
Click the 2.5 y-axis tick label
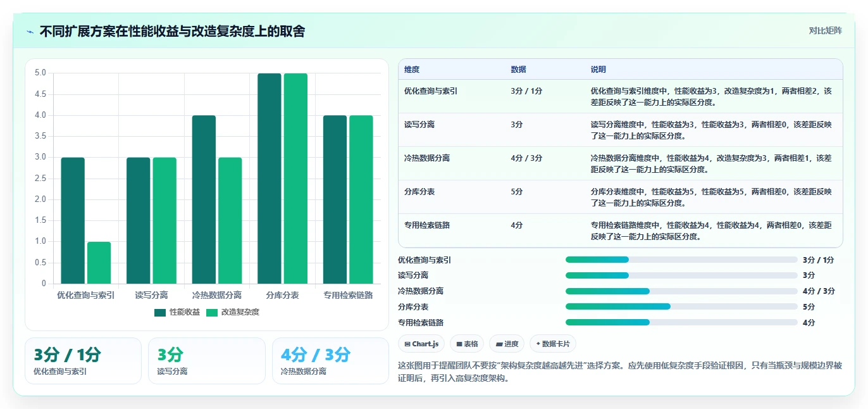tap(40, 178)
